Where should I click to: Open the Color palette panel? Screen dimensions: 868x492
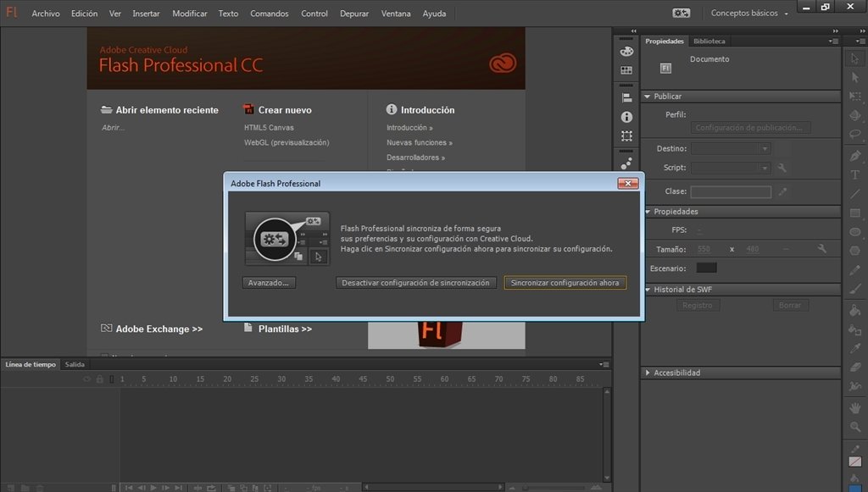point(626,52)
